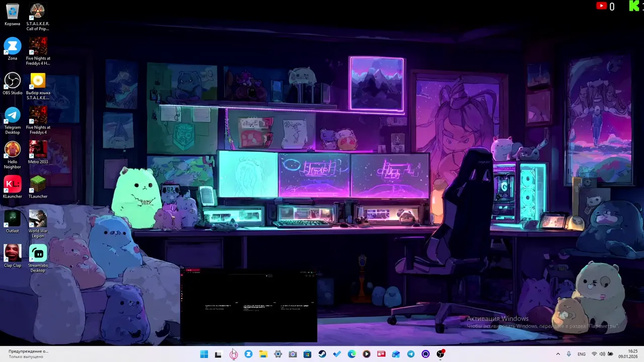This screenshot has height=362, width=644.
Task: Open the Outlook mail taskbar icon
Action: [396, 354]
